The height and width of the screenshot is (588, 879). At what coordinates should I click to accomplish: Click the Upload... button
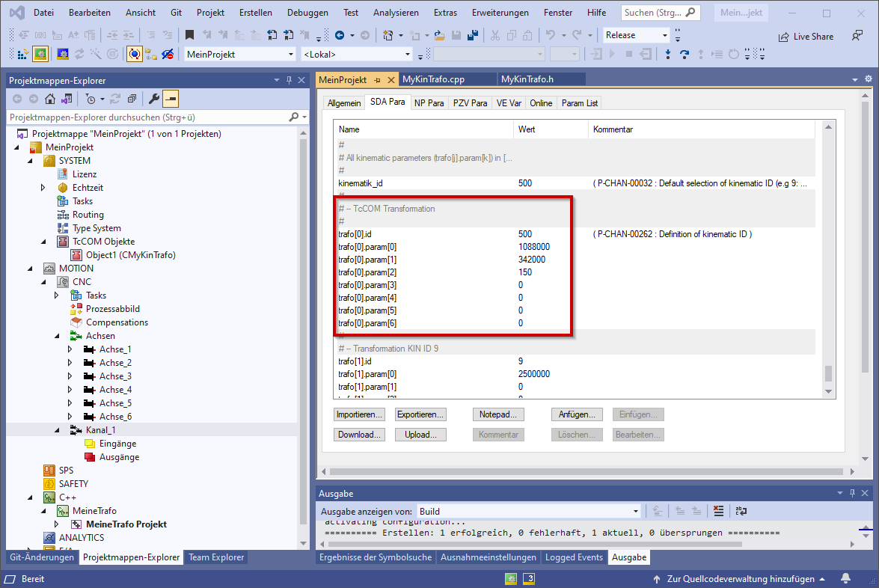(420, 435)
